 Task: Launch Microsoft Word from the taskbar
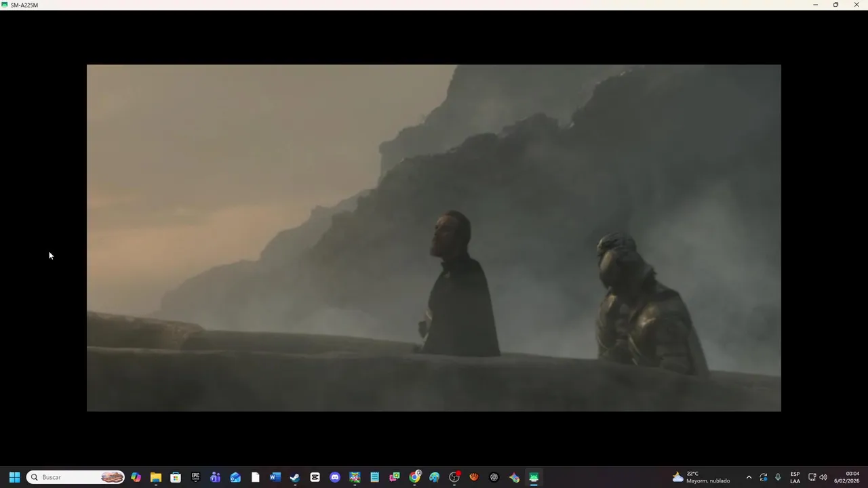pyautogui.click(x=275, y=477)
